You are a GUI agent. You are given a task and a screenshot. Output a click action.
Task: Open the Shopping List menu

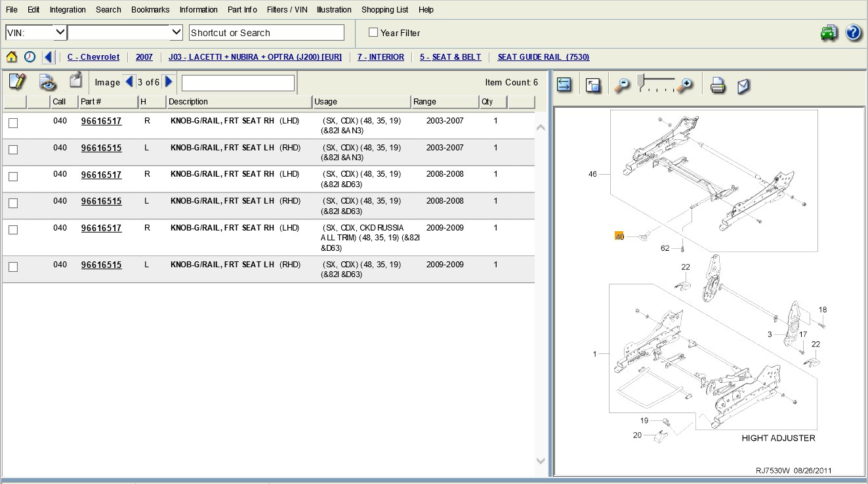384,10
